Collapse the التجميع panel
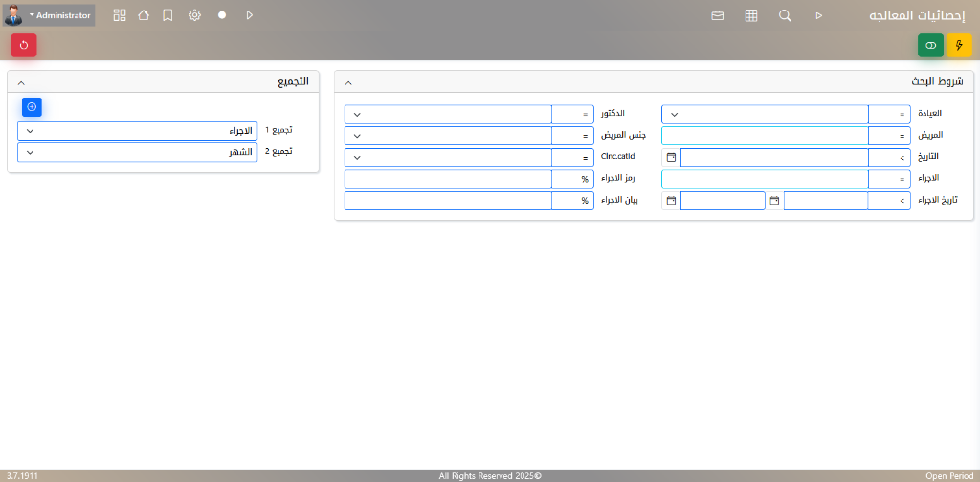 click(x=21, y=83)
